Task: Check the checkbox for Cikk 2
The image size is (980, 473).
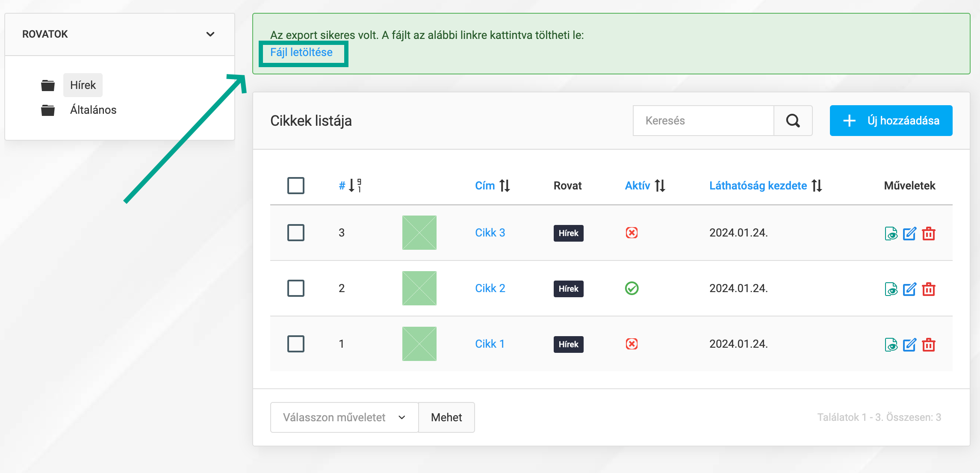Action: tap(296, 289)
